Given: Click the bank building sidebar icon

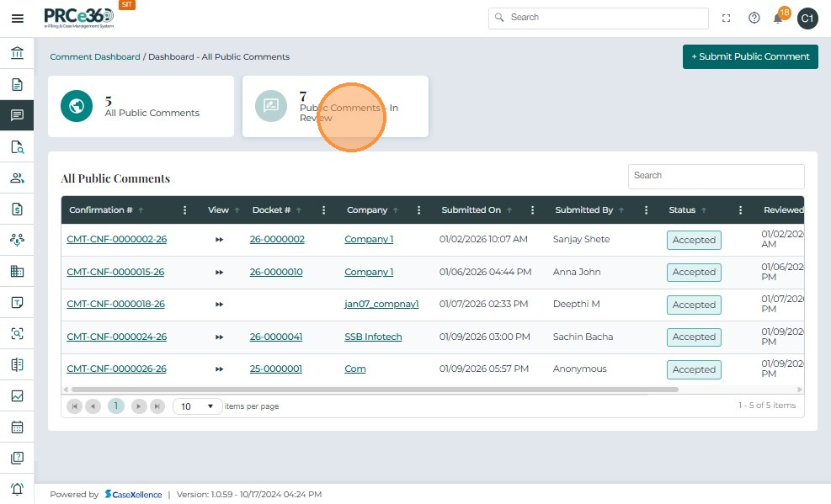Looking at the screenshot, I should [x=17, y=54].
